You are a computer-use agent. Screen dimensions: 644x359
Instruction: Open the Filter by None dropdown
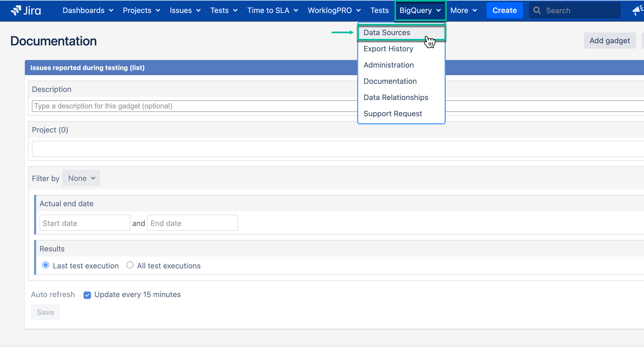[x=81, y=178]
